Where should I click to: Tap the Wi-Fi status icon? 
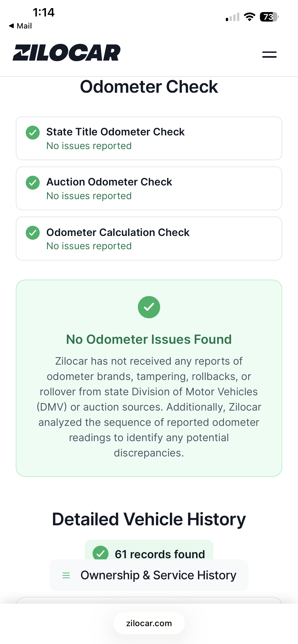(249, 17)
